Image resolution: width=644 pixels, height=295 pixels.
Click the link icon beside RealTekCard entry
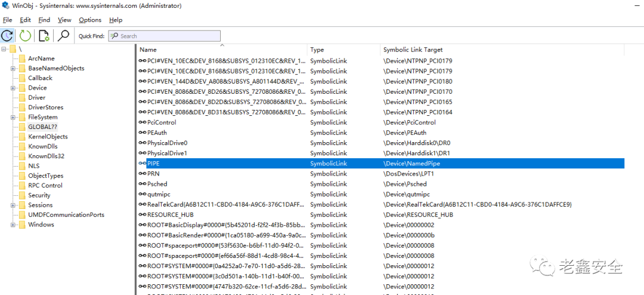click(x=143, y=204)
